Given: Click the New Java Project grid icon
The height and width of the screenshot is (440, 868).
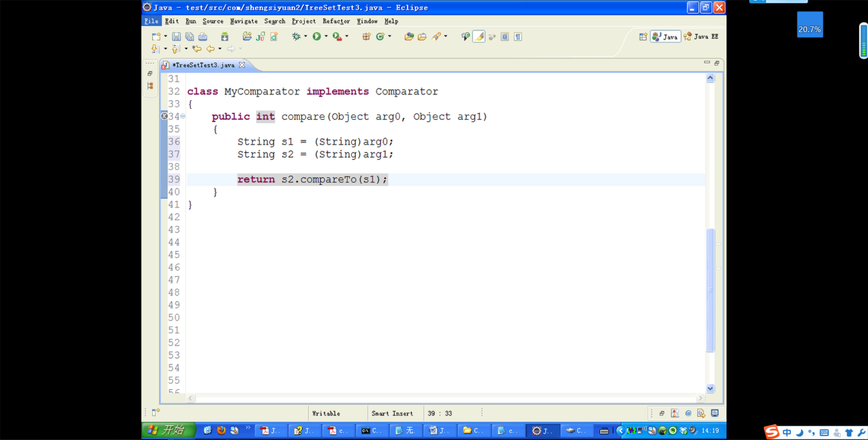Looking at the screenshot, I should tap(366, 37).
